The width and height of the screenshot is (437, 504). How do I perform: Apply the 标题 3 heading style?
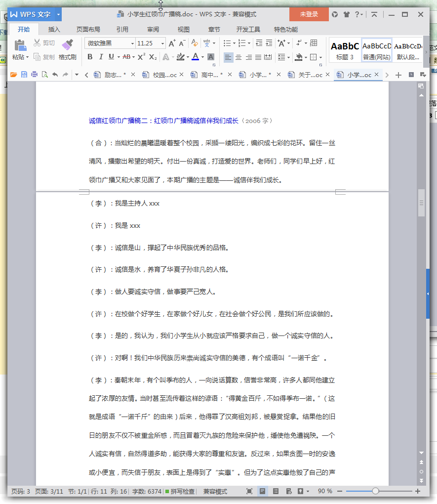point(345,51)
